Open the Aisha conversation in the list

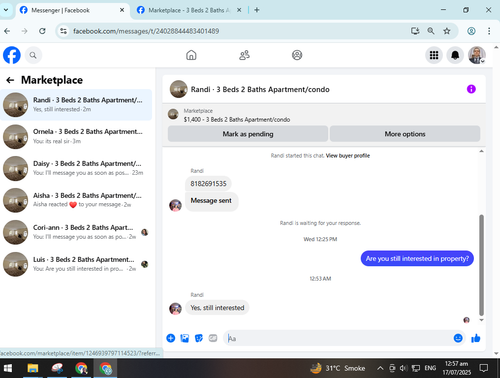pos(76,200)
